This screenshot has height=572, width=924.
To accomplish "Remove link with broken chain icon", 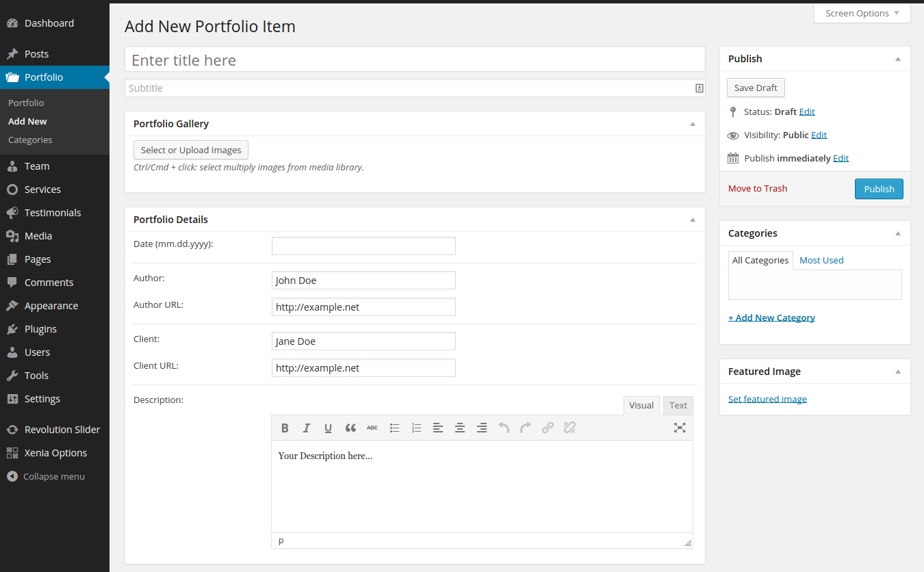I will click(x=569, y=428).
